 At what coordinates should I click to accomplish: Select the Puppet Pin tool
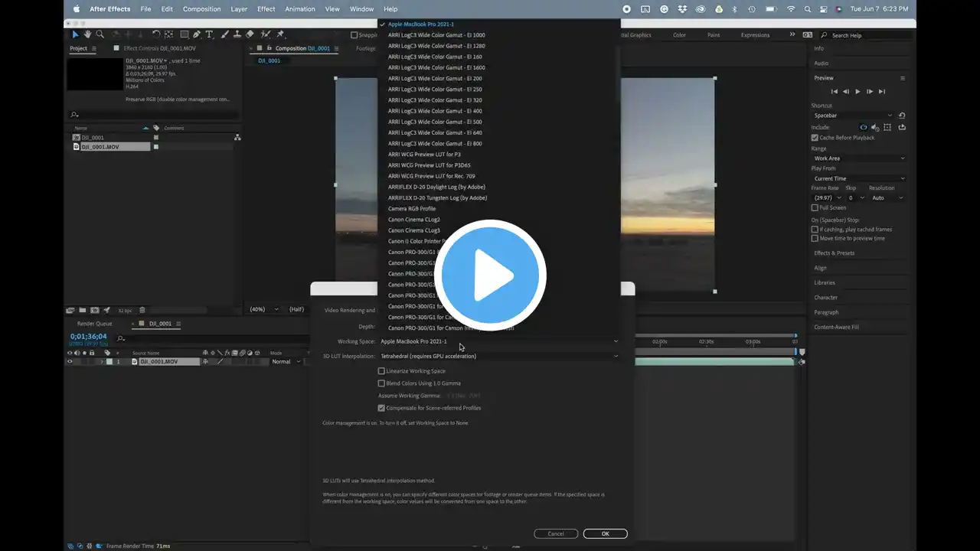point(280,34)
